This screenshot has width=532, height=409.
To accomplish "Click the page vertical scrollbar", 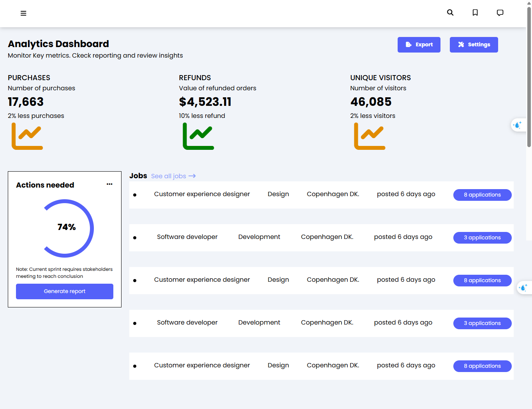I will pyautogui.click(x=529, y=78).
